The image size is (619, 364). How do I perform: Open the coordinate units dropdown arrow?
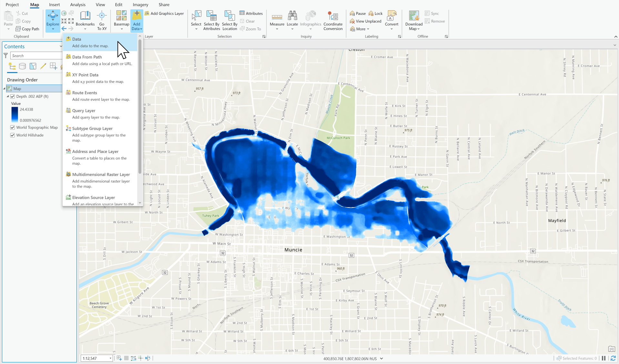coord(381,359)
